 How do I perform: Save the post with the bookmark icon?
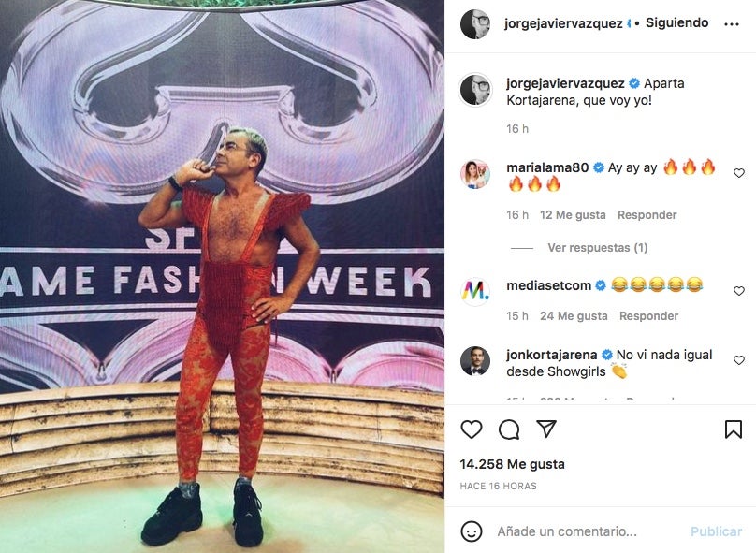[734, 429]
